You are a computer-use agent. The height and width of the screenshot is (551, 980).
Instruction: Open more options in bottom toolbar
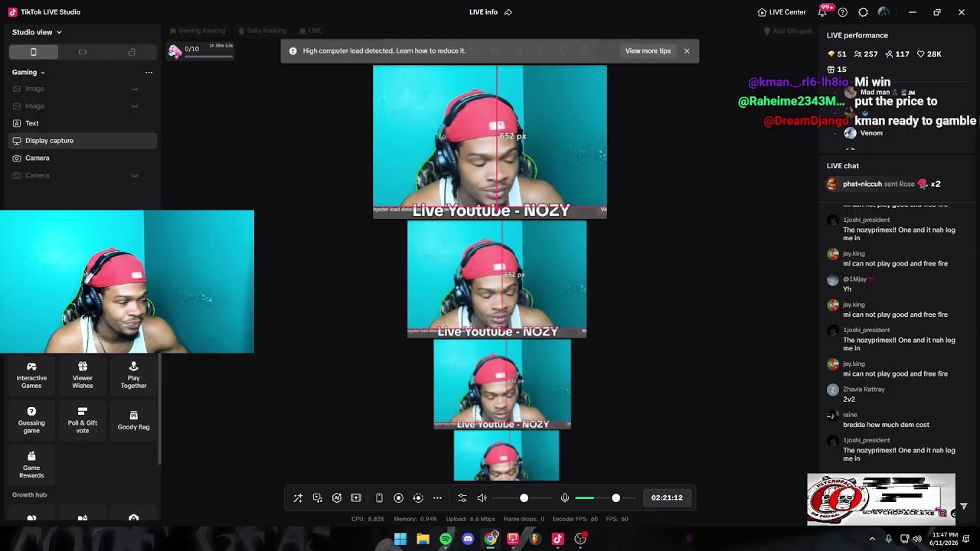437,497
